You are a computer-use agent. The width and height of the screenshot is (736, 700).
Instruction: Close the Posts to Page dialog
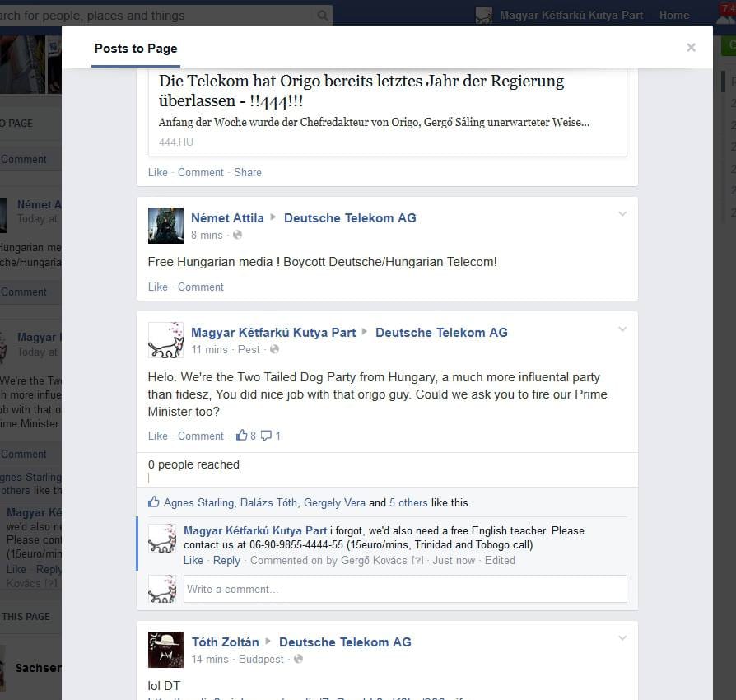pos(691,48)
